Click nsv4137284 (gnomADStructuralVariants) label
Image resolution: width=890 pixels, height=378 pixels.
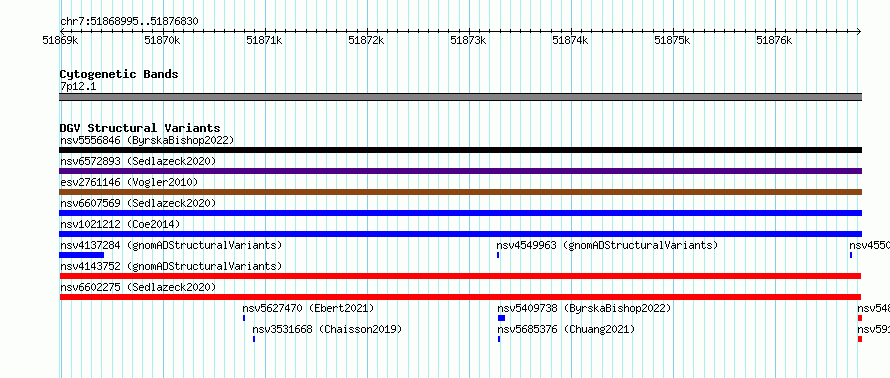click(x=171, y=245)
